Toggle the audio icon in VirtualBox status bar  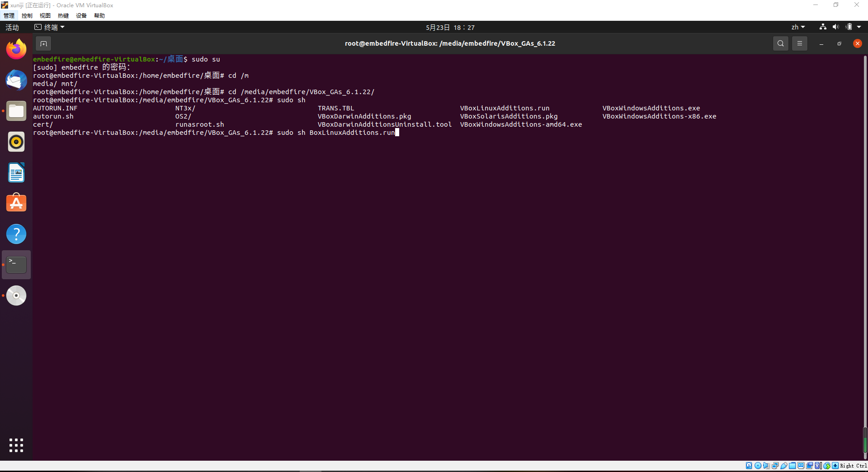tap(766, 465)
